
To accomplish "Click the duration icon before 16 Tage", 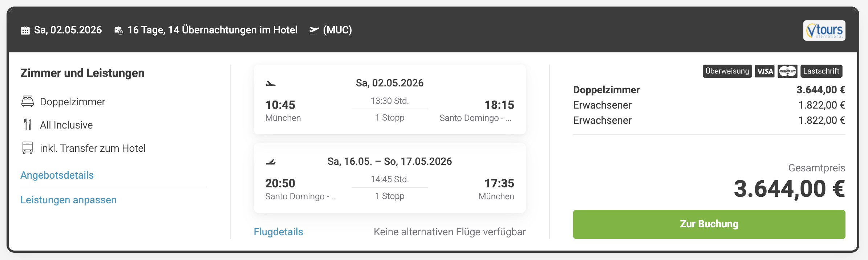I will pos(118,31).
